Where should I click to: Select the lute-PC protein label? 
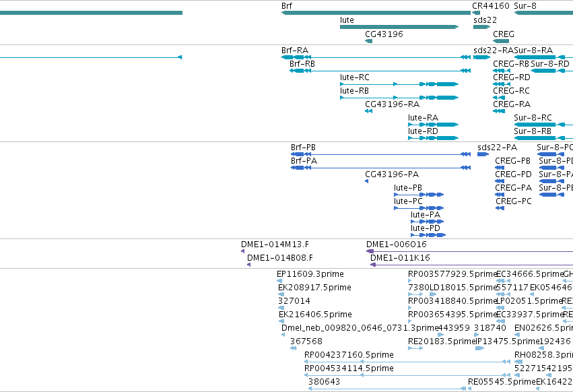[x=408, y=202]
